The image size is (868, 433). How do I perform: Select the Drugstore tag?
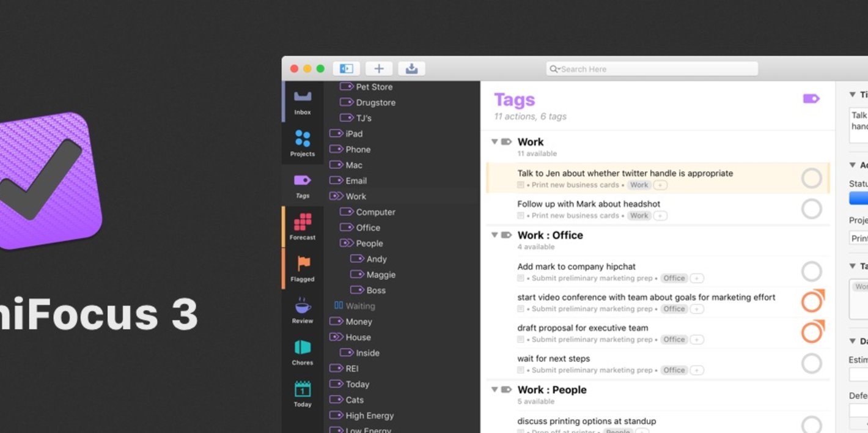[375, 103]
